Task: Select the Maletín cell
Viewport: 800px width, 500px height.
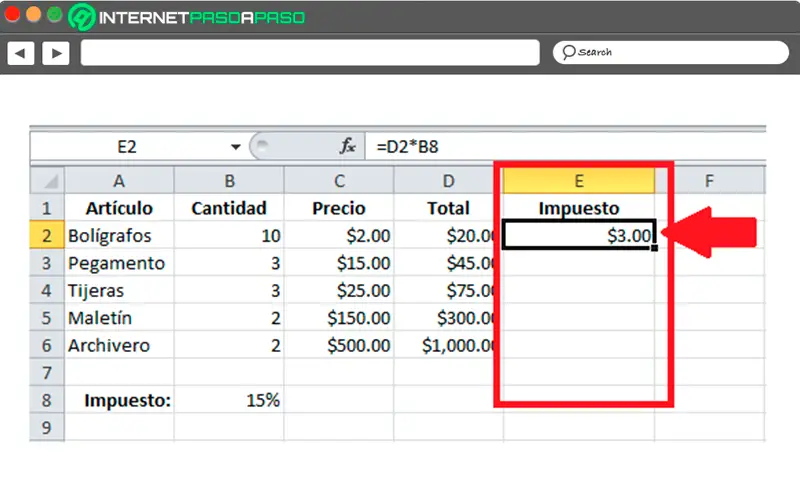Action: tap(119, 318)
